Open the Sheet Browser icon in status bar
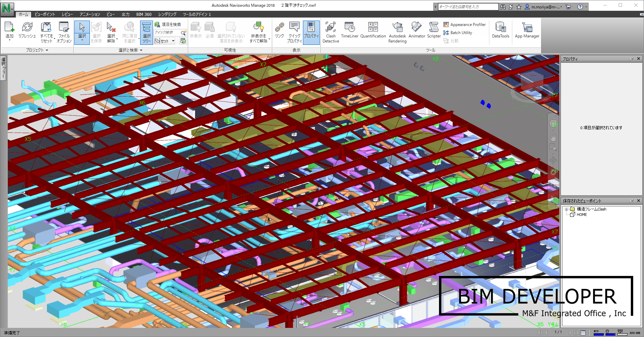 pyautogui.click(x=583, y=333)
